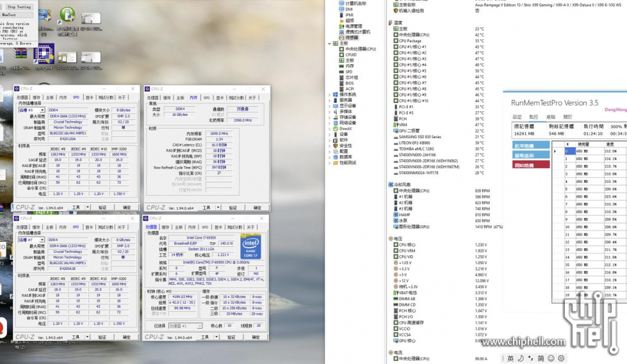Open 测试分数 tab in the slot #7 CPU-Z window

click(x=106, y=227)
